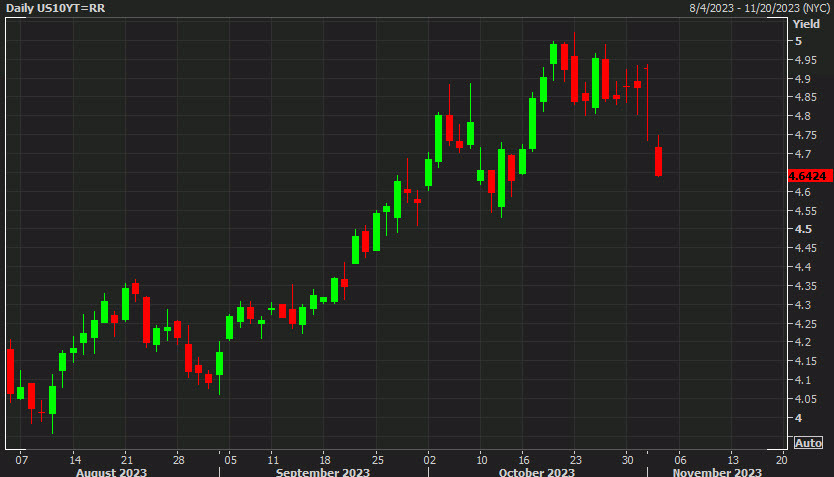This screenshot has width=834, height=477.
Task: Click the 4.85 yield axis label
Action: click(805, 97)
